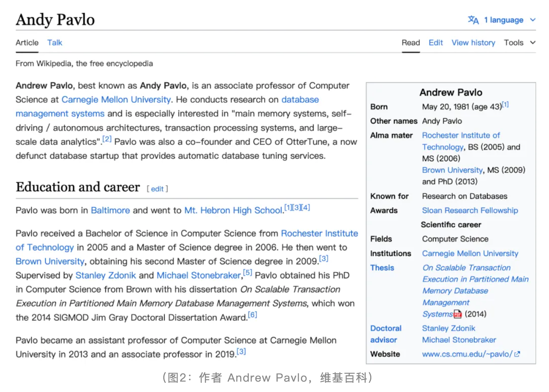Click external link icon beside website URL
The image size is (549, 392).
click(517, 354)
